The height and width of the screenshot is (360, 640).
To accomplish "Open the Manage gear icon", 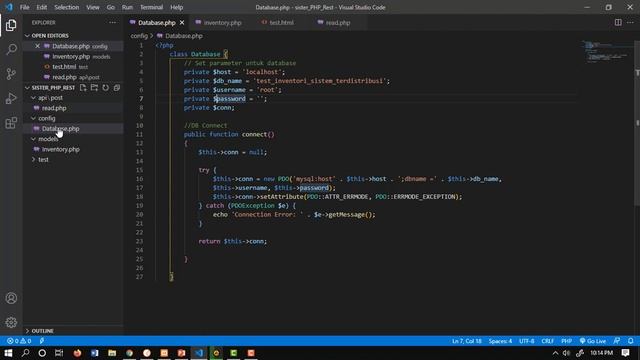I will coord(11,322).
